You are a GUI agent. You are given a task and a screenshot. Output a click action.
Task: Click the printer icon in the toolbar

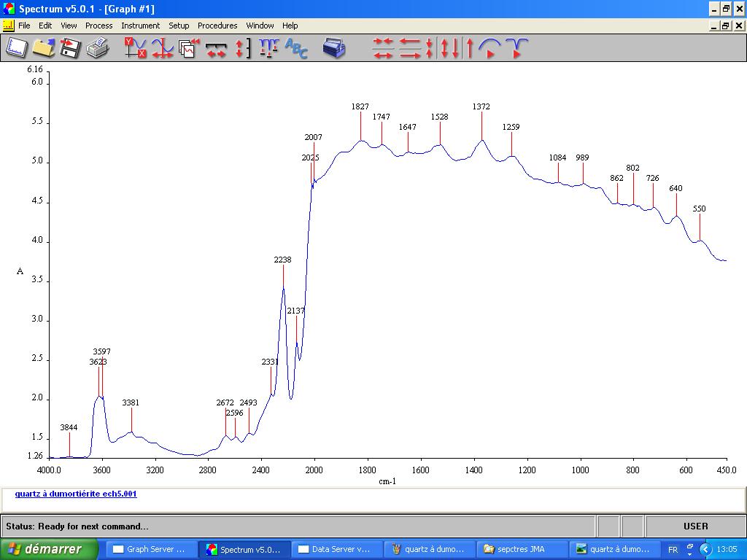(97, 48)
